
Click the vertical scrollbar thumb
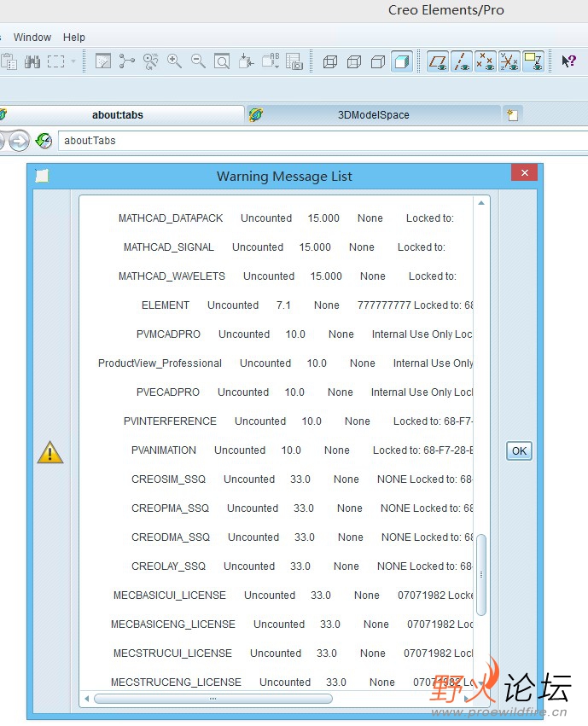(x=481, y=575)
